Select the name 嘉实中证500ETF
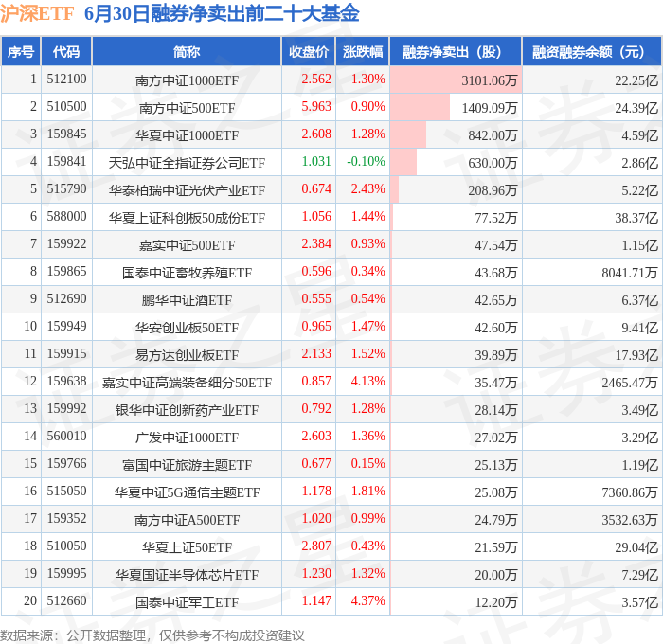The height and width of the screenshot is (644, 663). click(x=187, y=245)
